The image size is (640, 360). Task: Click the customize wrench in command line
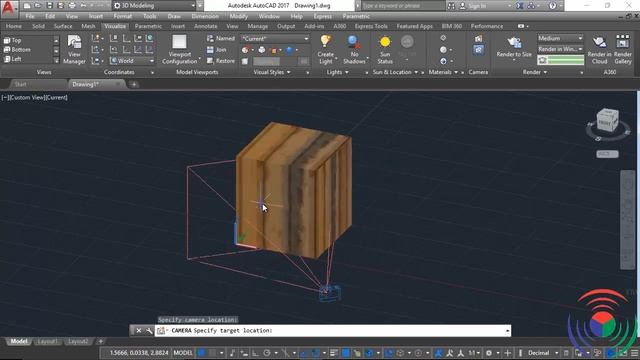pos(149,331)
